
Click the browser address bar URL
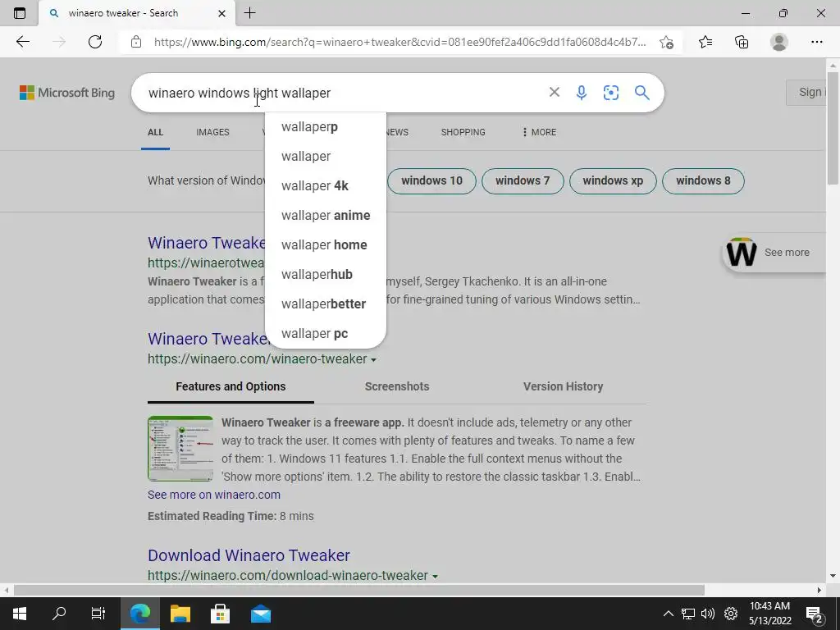pyautogui.click(x=399, y=42)
